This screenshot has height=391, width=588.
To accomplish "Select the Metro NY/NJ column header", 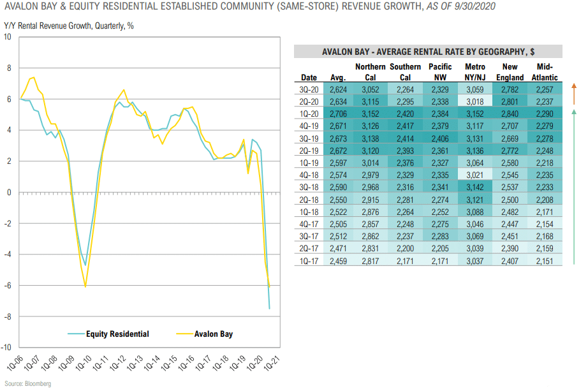I will coord(474,72).
